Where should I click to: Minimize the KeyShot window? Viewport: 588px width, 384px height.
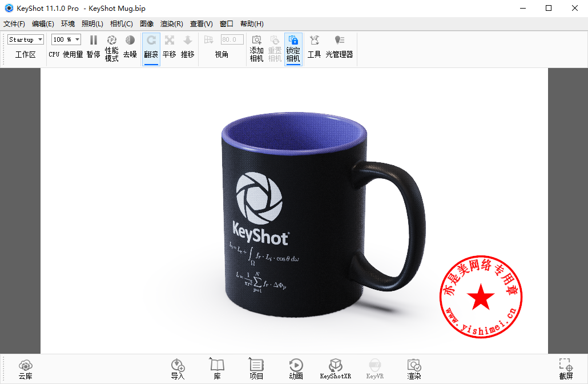click(523, 8)
